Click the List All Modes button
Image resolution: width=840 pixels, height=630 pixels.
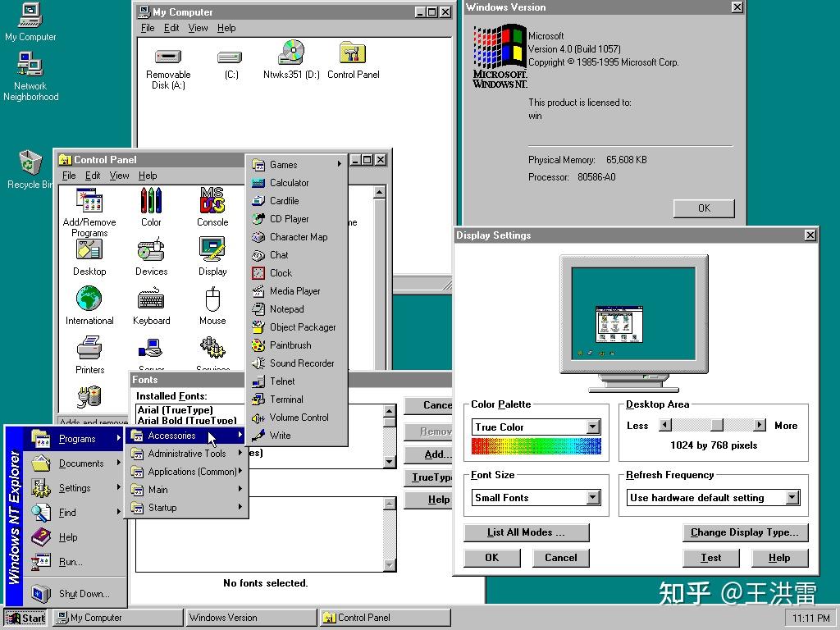(525, 532)
